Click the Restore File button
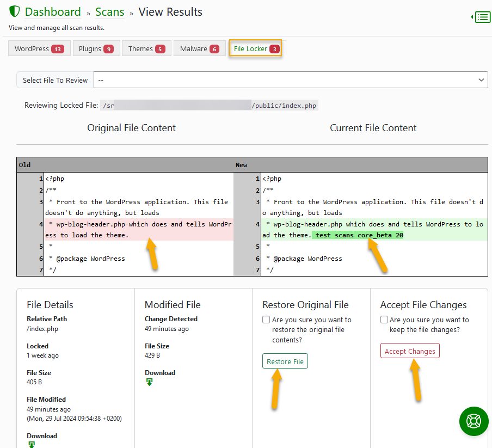This screenshot has height=448, width=492. click(285, 361)
